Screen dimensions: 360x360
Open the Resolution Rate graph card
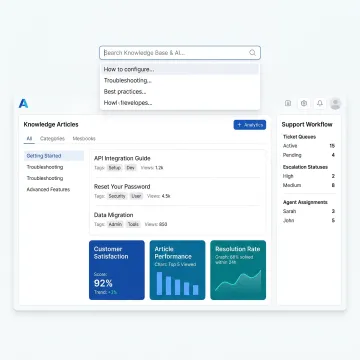[238, 270]
